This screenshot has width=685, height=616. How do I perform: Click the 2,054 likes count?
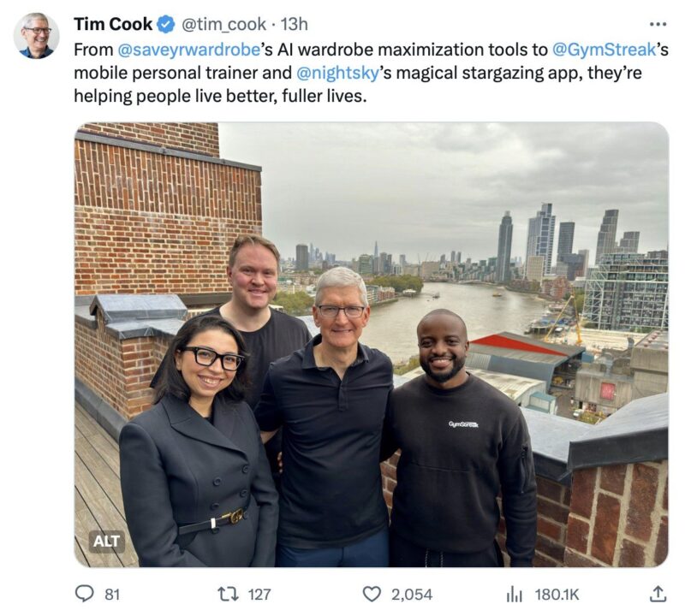412,594
